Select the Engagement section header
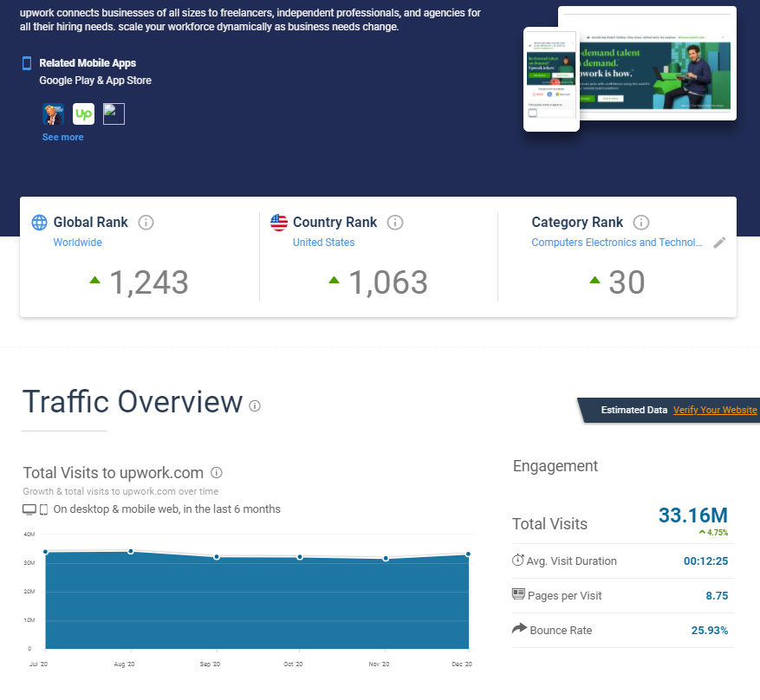This screenshot has height=700, width=760. coord(555,466)
